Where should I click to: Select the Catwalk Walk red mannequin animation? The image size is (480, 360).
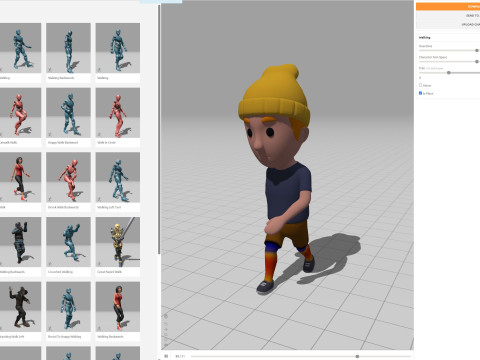(x=20, y=117)
